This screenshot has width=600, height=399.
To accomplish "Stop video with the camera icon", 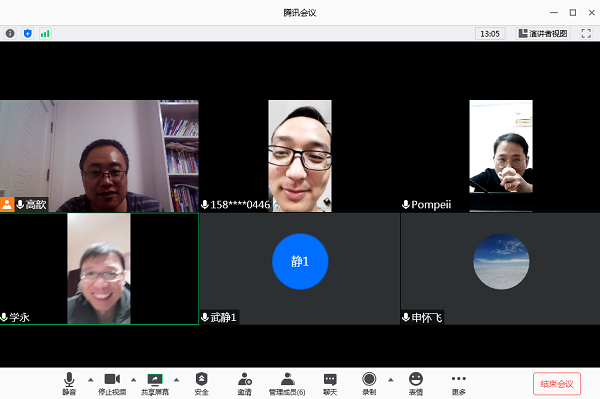I will pos(112,384).
